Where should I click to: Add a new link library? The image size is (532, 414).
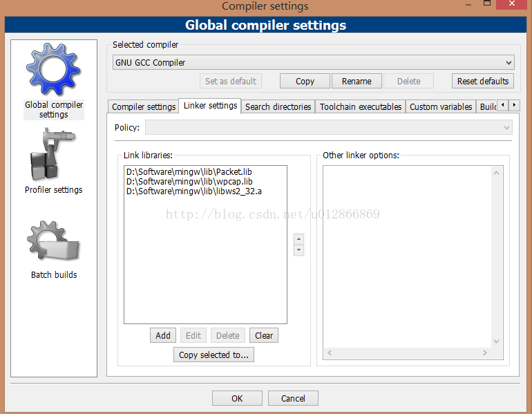163,335
